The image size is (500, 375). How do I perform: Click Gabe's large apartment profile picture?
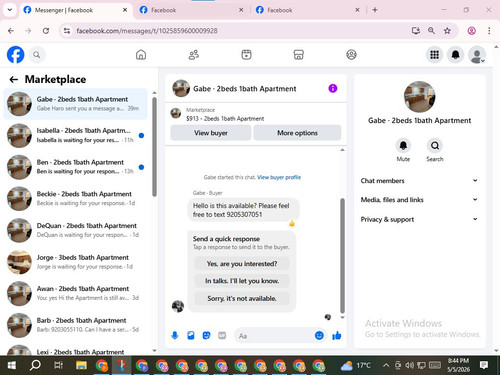point(419,97)
